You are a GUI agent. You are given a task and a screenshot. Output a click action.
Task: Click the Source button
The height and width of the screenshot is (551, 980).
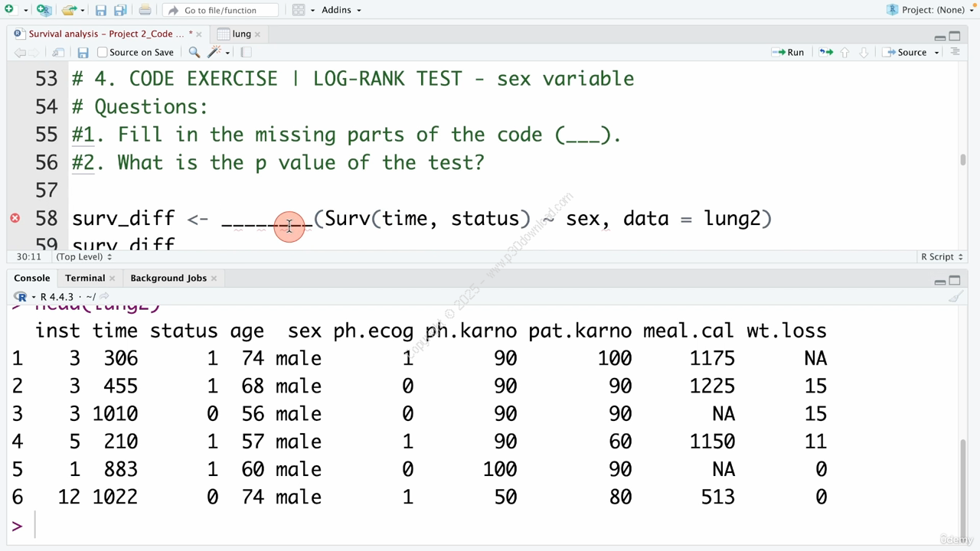coord(905,52)
